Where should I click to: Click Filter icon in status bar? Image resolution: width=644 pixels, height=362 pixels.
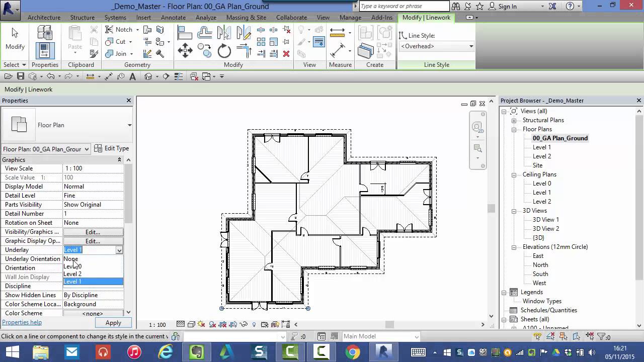[601, 337]
